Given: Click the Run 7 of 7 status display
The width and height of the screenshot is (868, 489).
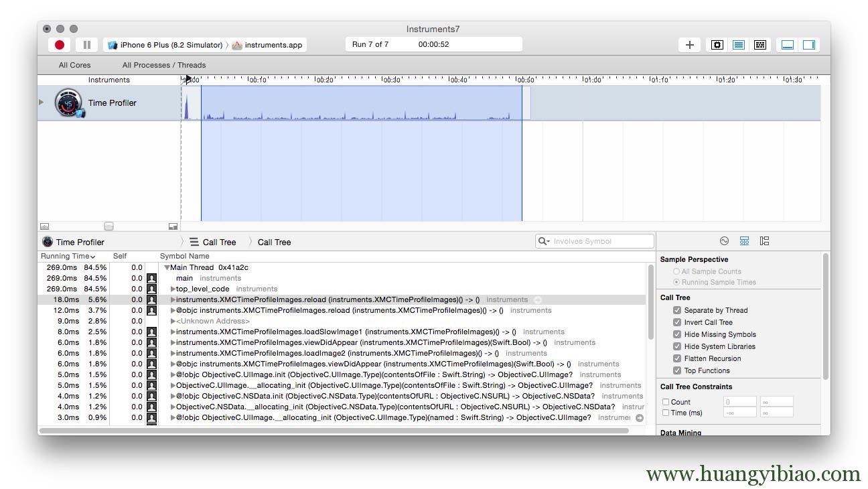Looking at the screenshot, I should click(433, 44).
